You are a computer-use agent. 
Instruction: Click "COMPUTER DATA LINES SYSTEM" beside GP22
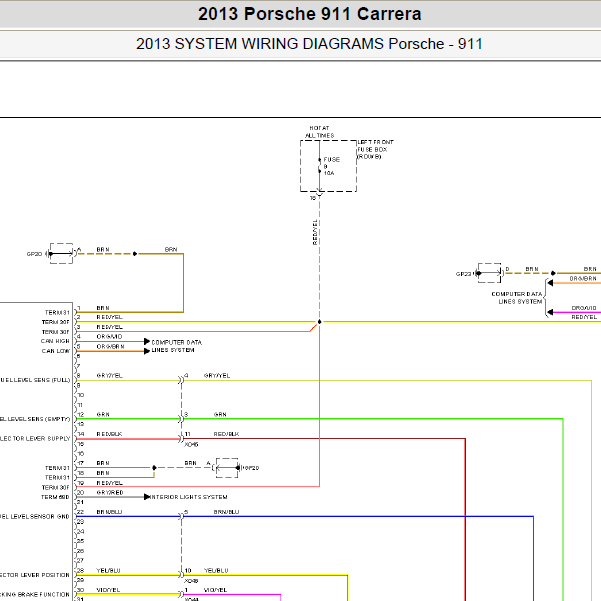[x=517, y=298]
